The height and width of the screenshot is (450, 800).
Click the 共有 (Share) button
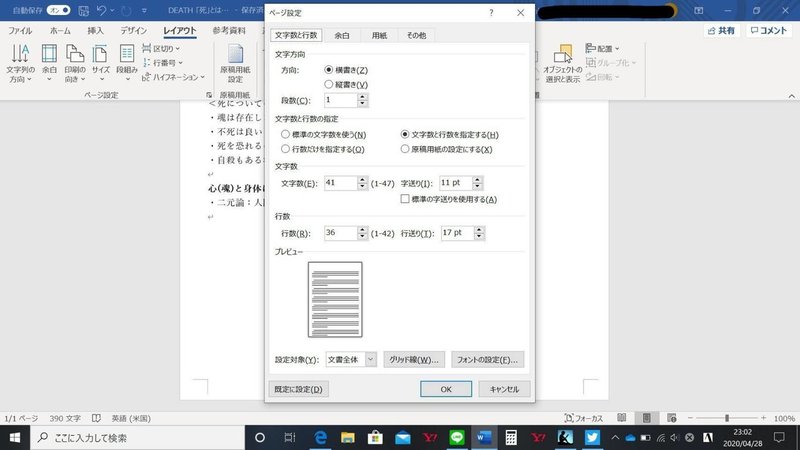coord(721,31)
